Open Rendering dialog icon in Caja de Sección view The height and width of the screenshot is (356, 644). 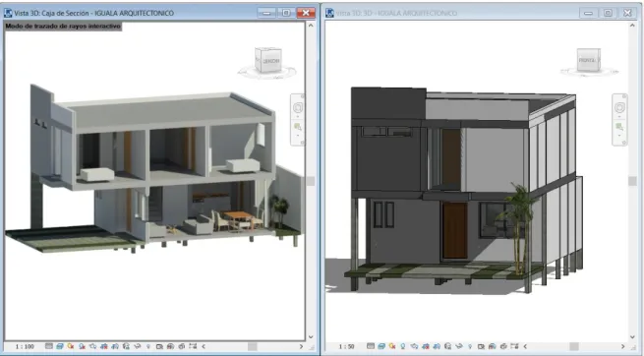(x=92, y=346)
